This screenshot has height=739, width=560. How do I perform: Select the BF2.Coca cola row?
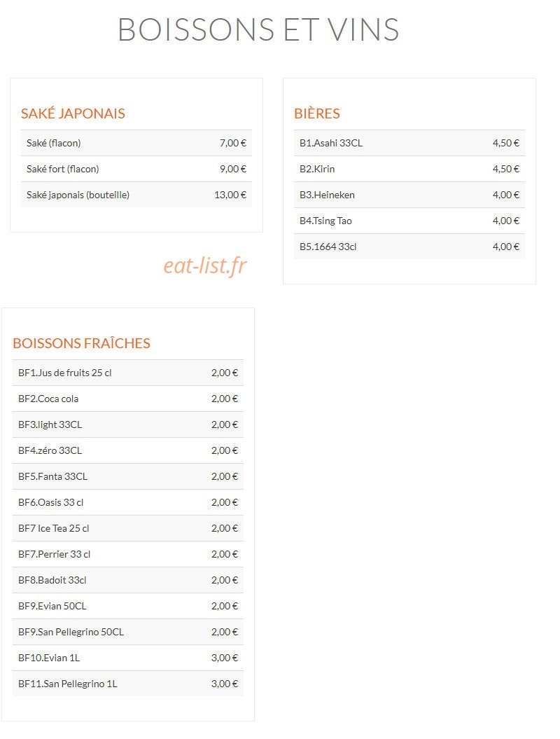pyautogui.click(x=128, y=399)
